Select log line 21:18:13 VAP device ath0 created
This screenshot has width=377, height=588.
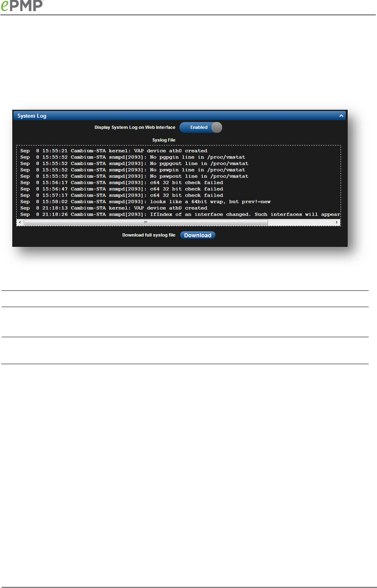114,208
